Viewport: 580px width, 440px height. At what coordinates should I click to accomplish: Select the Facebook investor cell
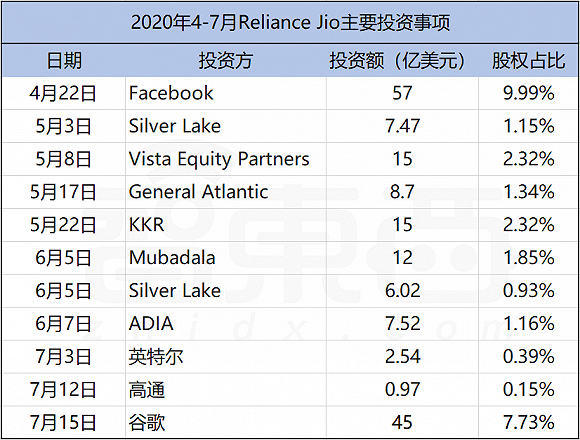coord(226,93)
